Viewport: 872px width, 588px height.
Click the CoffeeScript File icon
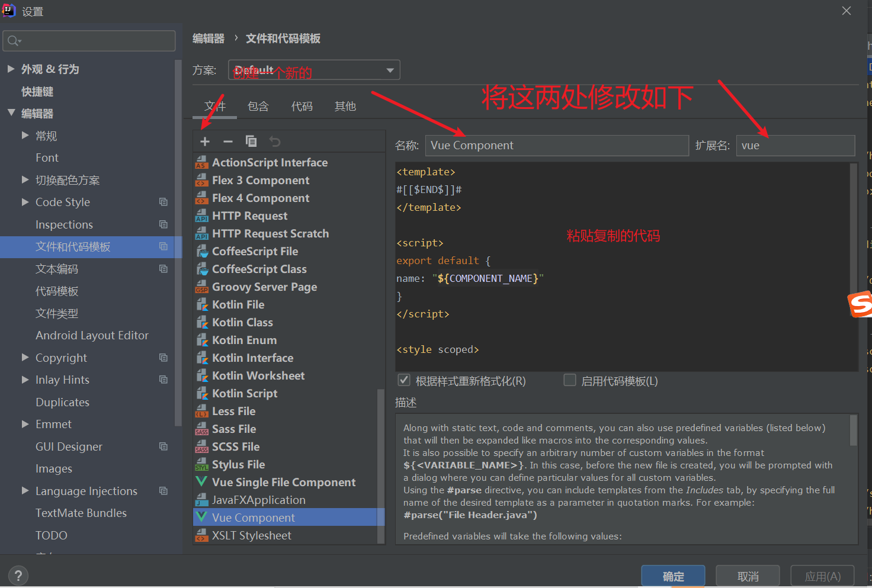click(201, 251)
